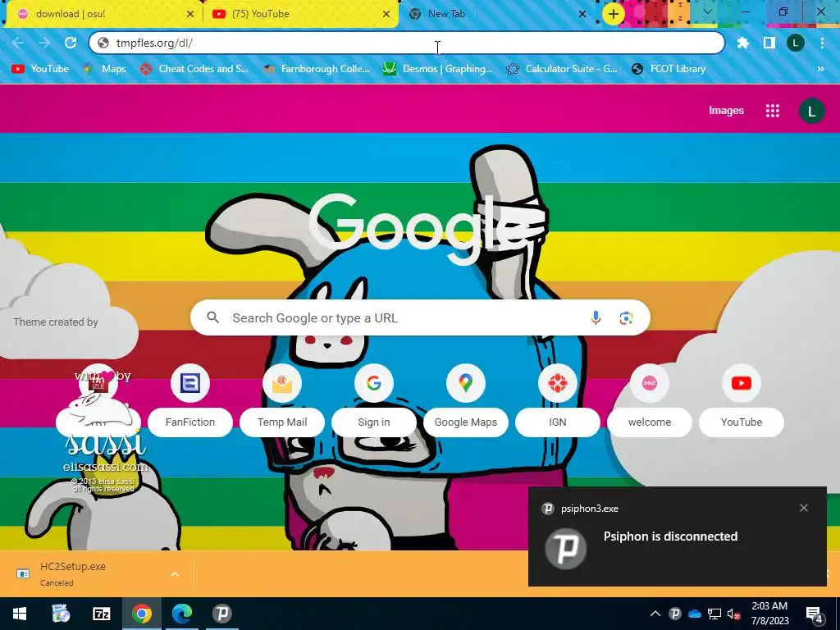The width and height of the screenshot is (840, 630).
Task: Open the Calculator Suite bookmark
Action: (x=561, y=69)
